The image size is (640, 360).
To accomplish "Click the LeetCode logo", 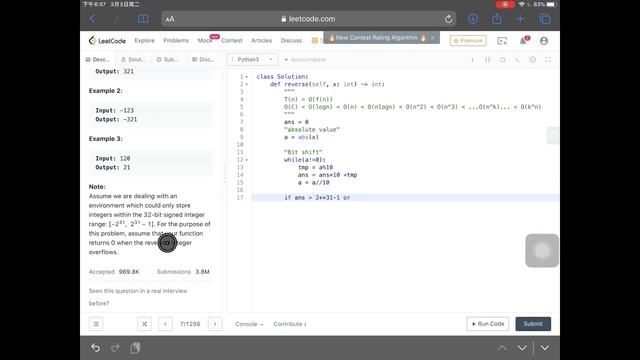I will click(107, 40).
